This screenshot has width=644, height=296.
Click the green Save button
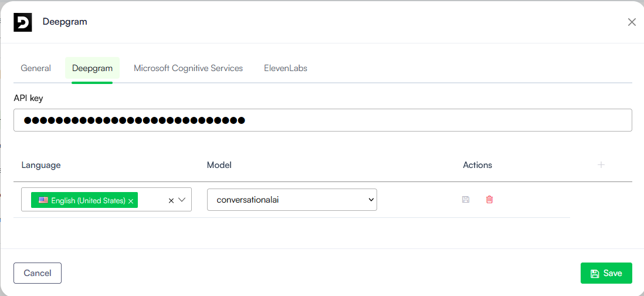[606, 273]
